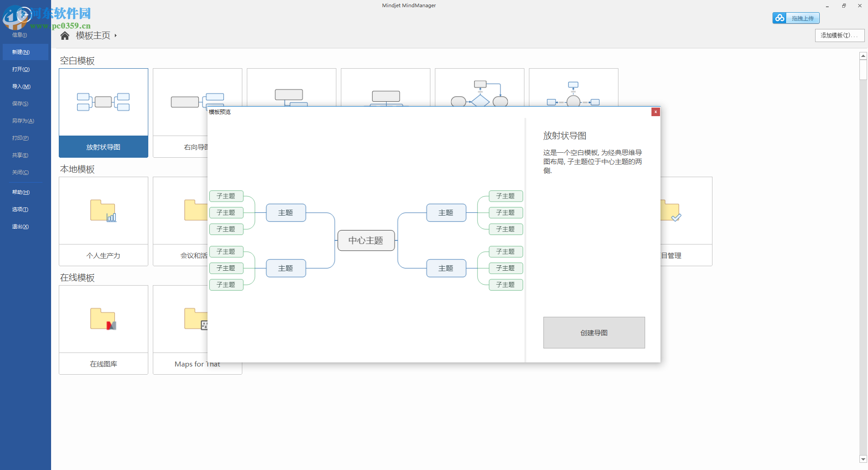Click the 拖拽上传 upload button
Viewport: 868px width, 470px height.
[x=804, y=18]
